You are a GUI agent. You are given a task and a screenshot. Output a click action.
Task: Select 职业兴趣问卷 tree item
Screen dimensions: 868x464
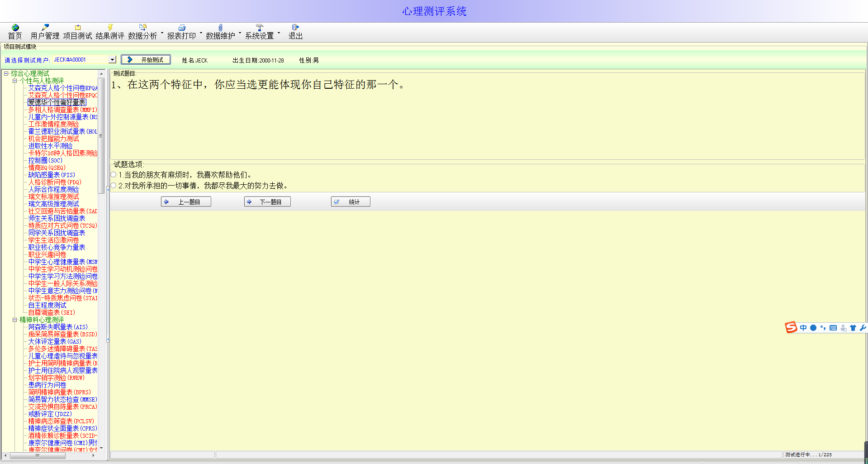tap(47, 254)
